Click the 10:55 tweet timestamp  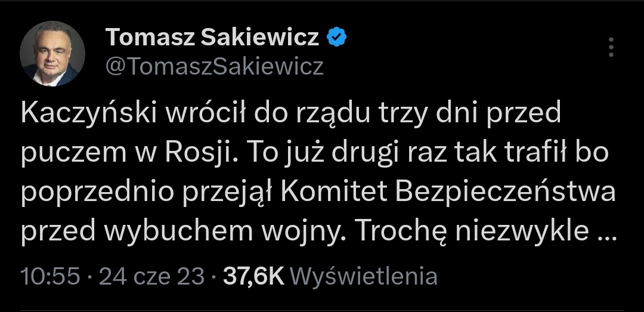[x=50, y=276]
